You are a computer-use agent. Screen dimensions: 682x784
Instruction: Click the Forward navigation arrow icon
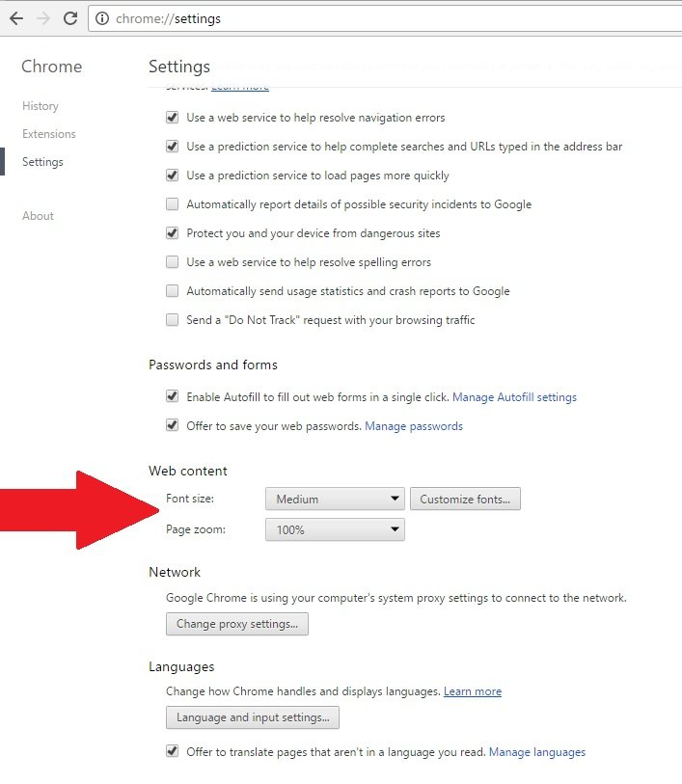(43, 18)
